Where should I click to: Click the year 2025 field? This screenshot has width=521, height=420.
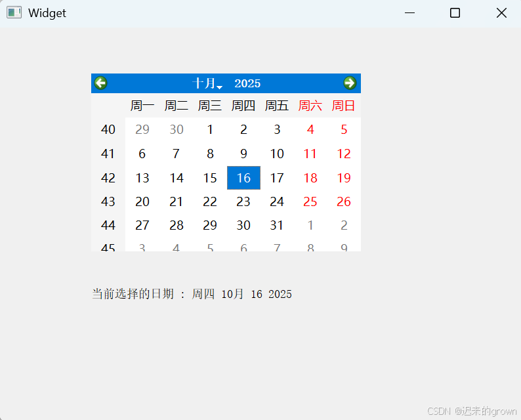[x=247, y=83]
